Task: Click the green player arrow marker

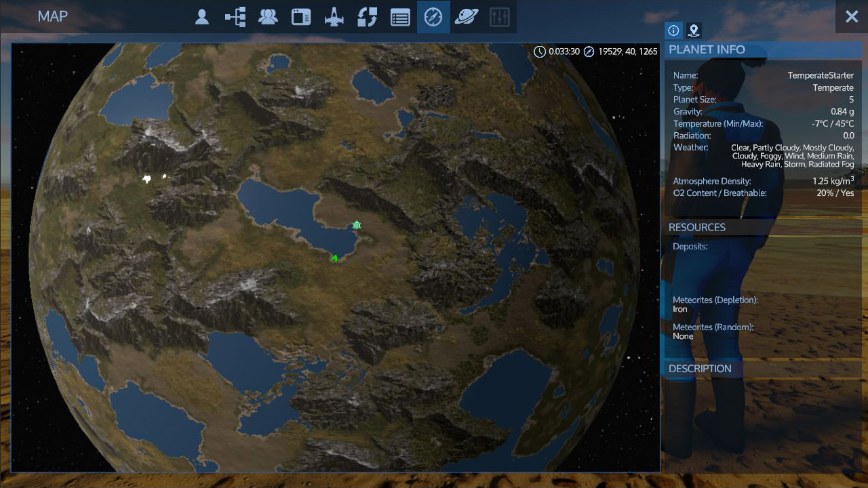Action: pos(334,258)
